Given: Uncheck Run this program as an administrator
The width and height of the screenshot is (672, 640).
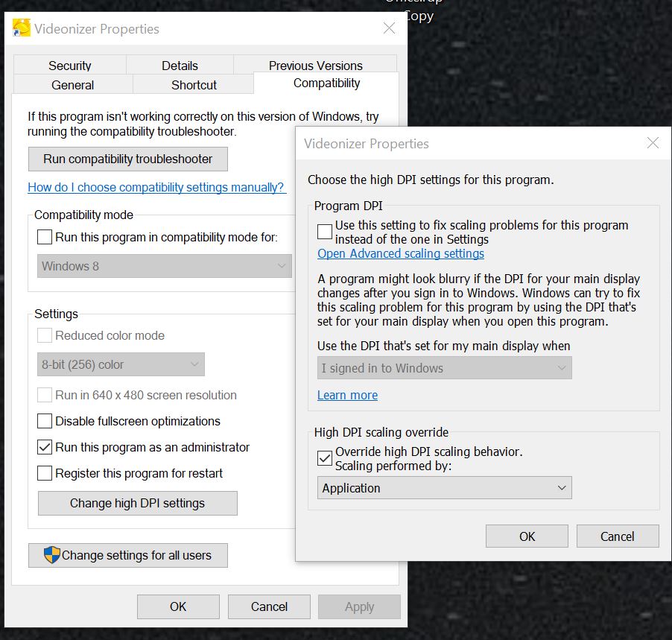Looking at the screenshot, I should 45,447.
